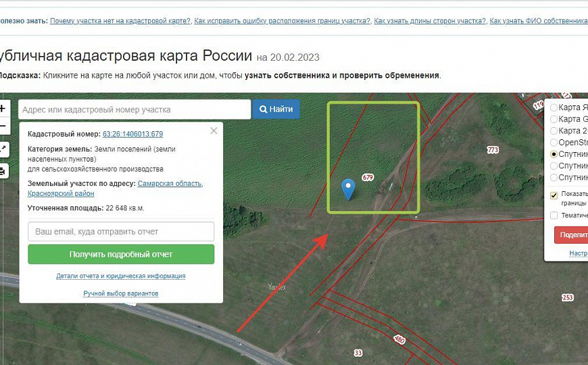Click the email input field for report
The width and height of the screenshot is (588, 365).
[121, 231]
